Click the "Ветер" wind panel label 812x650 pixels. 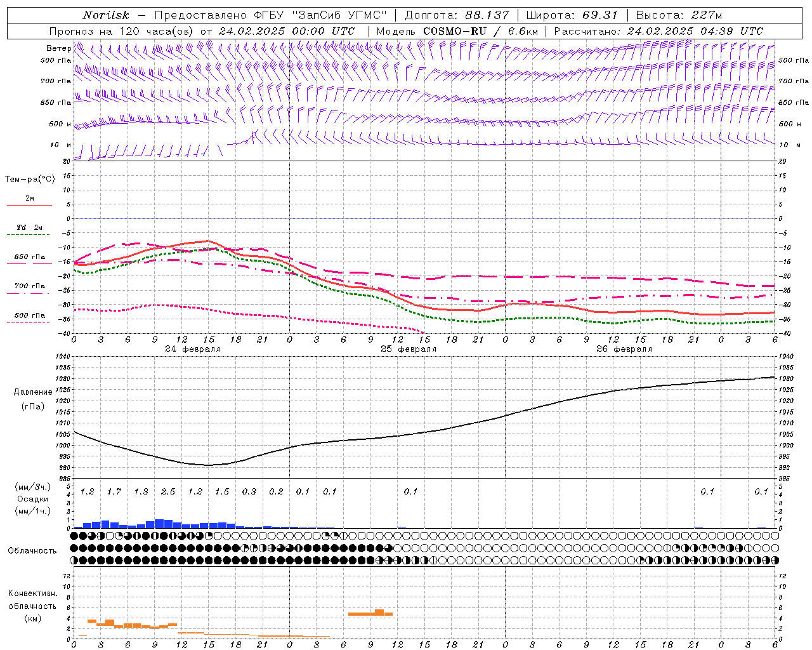coord(58,48)
